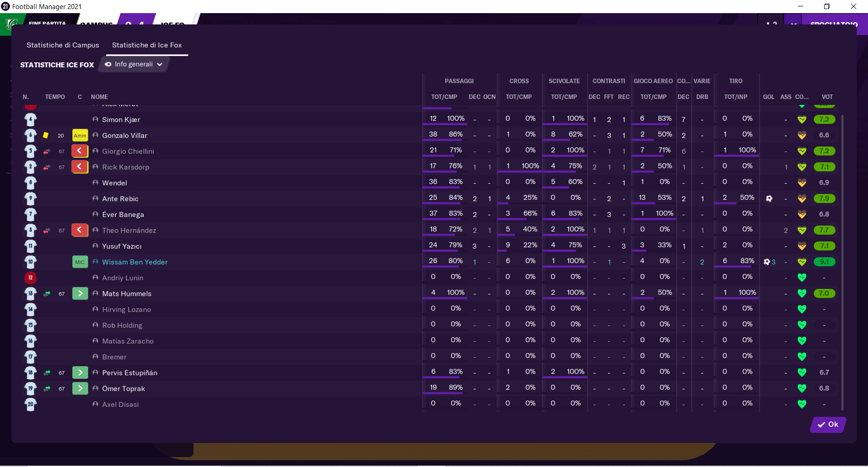868x467 pixels.
Task: Click Matías Zaracho player name
Action: point(128,341)
